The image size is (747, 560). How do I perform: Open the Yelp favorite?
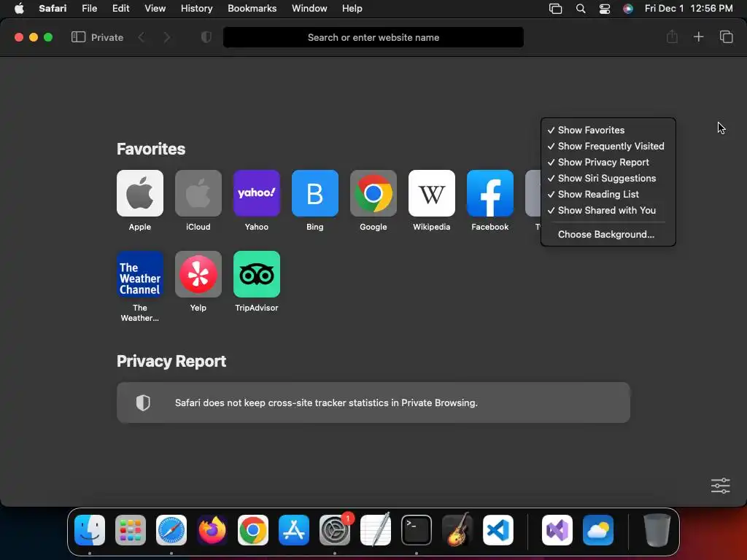pyautogui.click(x=198, y=274)
